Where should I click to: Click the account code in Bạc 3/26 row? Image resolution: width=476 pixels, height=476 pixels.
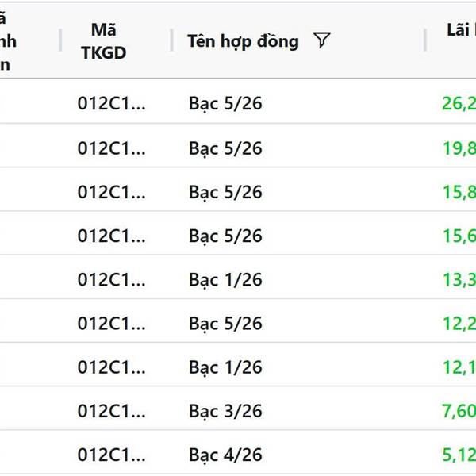click(x=112, y=411)
